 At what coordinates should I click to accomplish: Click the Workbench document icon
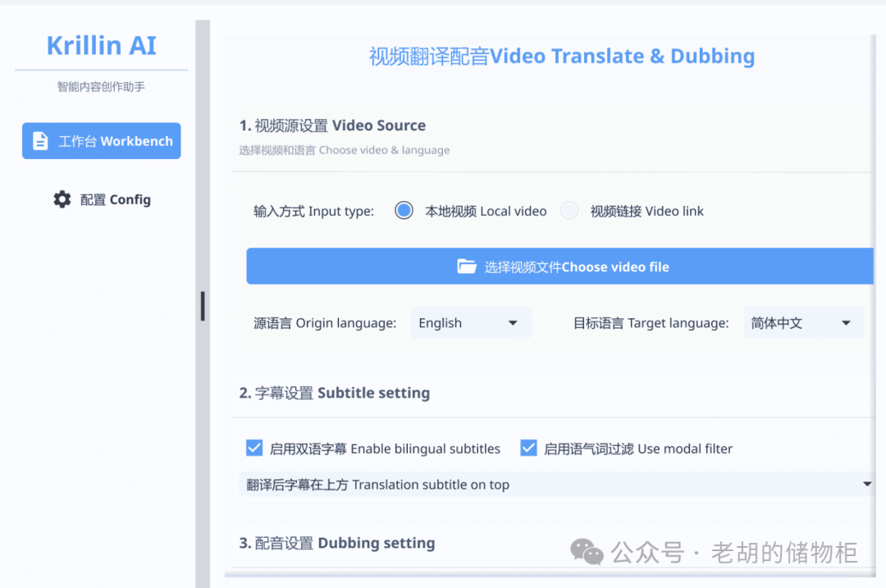tap(40, 141)
